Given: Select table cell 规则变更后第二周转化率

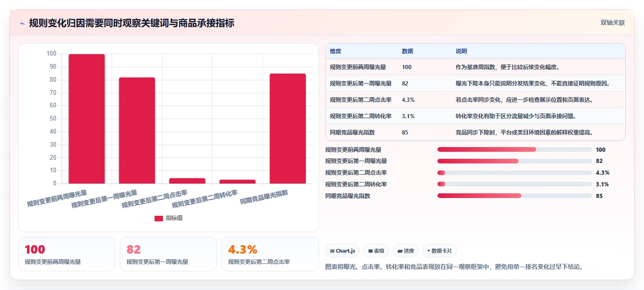Looking at the screenshot, I should tap(360, 116).
